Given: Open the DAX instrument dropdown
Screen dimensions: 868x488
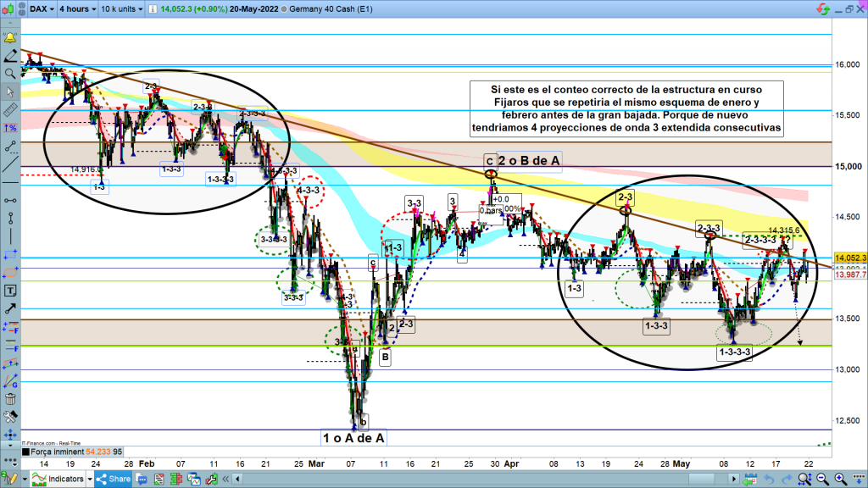Looking at the screenshot, I should (42, 9).
